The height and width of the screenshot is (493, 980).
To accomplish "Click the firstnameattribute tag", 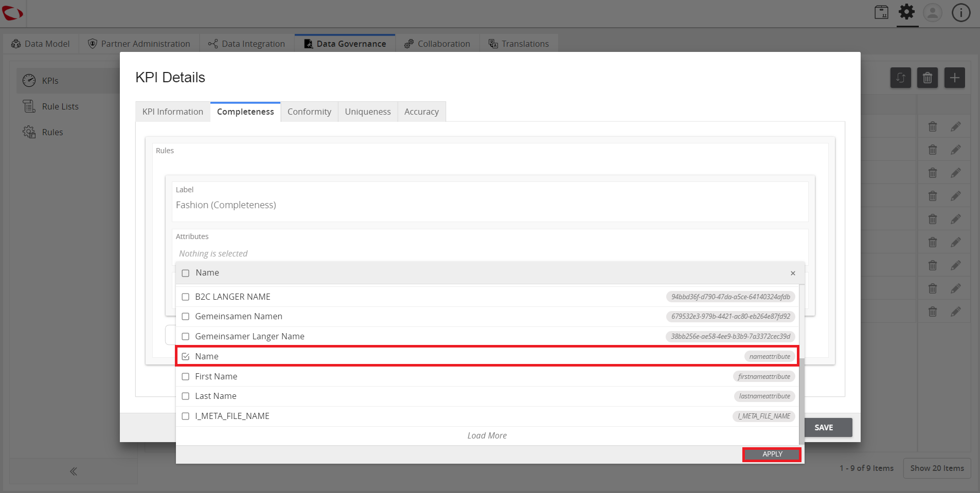I will coord(764,376).
